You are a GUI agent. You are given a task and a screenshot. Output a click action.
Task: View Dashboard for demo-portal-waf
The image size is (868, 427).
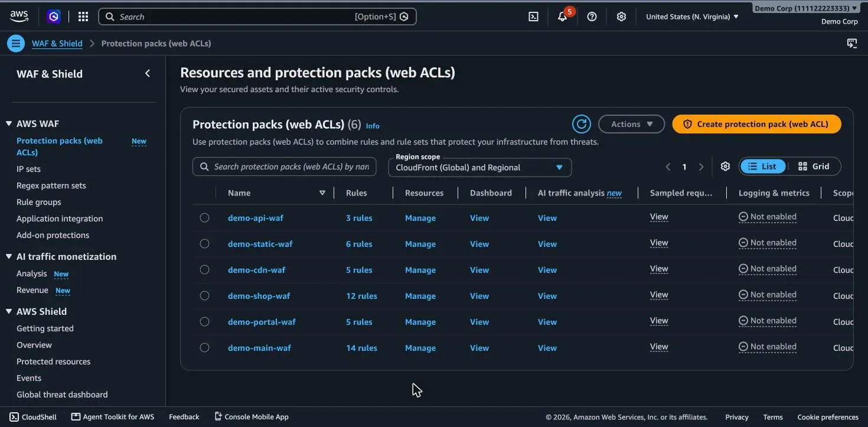pyautogui.click(x=479, y=322)
